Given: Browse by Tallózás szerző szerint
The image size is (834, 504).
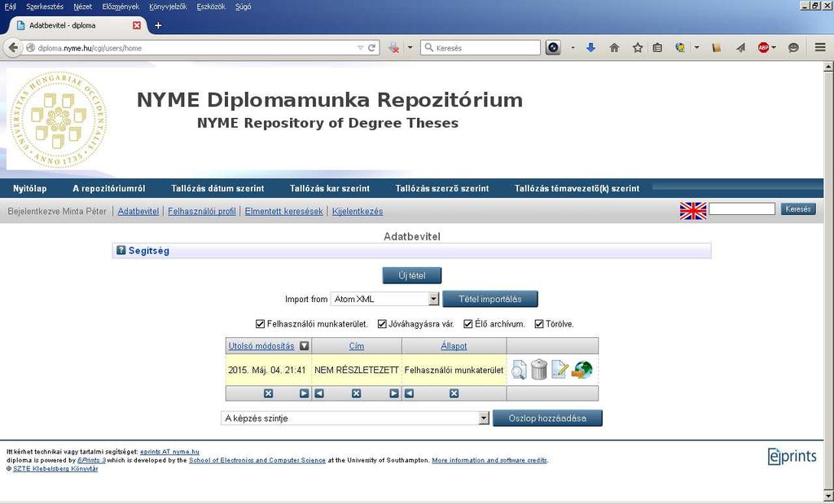Looking at the screenshot, I should (442, 188).
